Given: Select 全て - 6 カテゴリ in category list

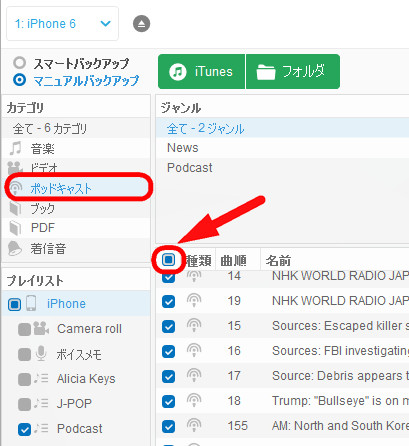Looking at the screenshot, I should tap(76, 128).
